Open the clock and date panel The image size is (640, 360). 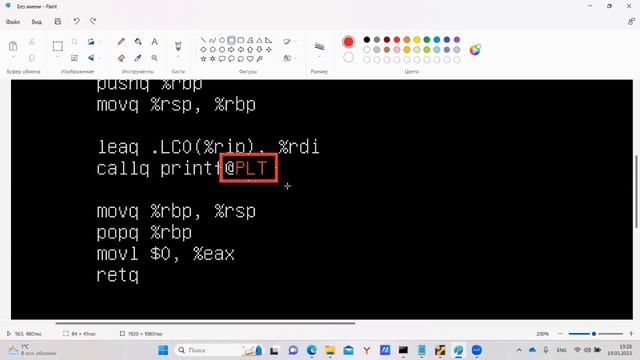[620, 350]
